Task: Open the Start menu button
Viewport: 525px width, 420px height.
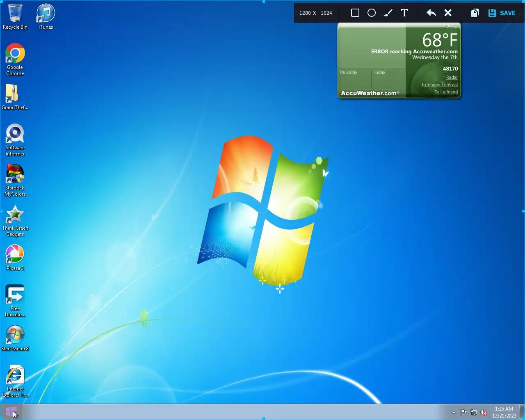Action: click(11, 412)
